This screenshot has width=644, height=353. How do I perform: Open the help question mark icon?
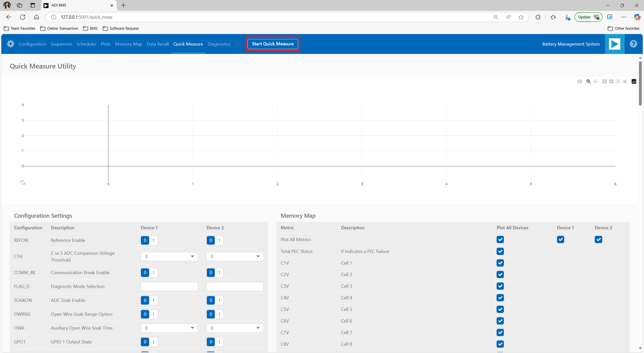(633, 44)
